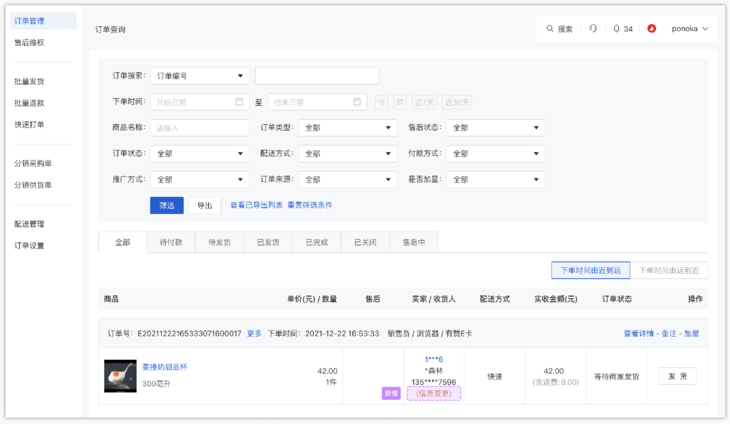Click the blue 筛选 filter button
Image resolution: width=730 pixels, height=424 pixels.
pos(167,205)
